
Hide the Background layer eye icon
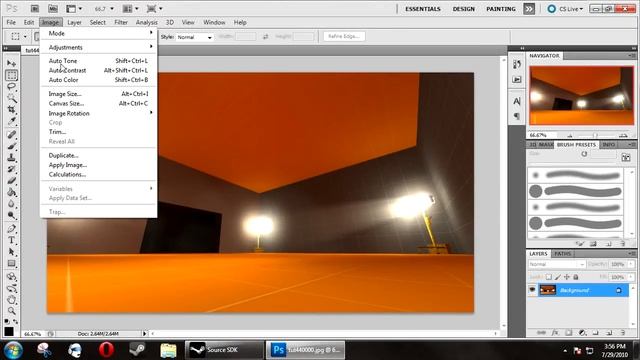(x=532, y=290)
